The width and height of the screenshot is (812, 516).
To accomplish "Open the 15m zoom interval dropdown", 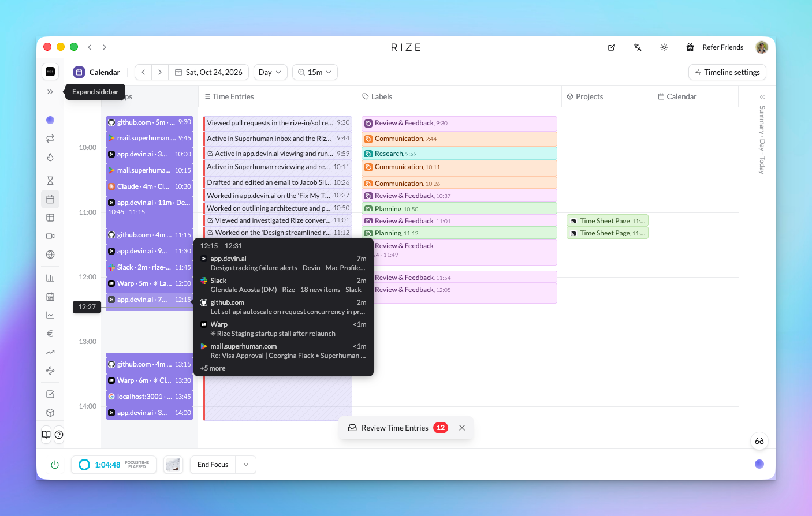I will click(315, 72).
